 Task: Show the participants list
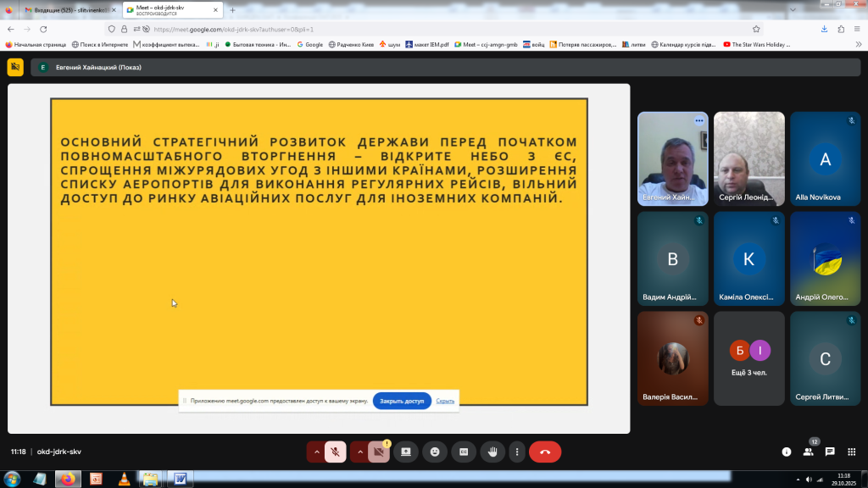tap(808, 452)
